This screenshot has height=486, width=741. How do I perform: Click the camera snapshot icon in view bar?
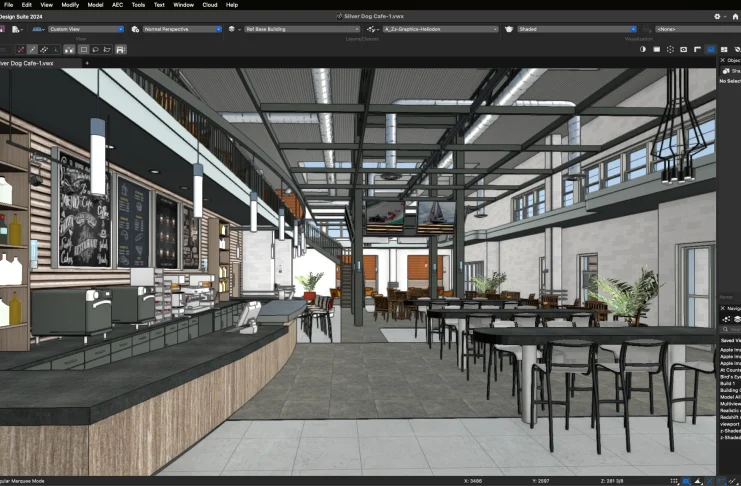click(x=683, y=48)
